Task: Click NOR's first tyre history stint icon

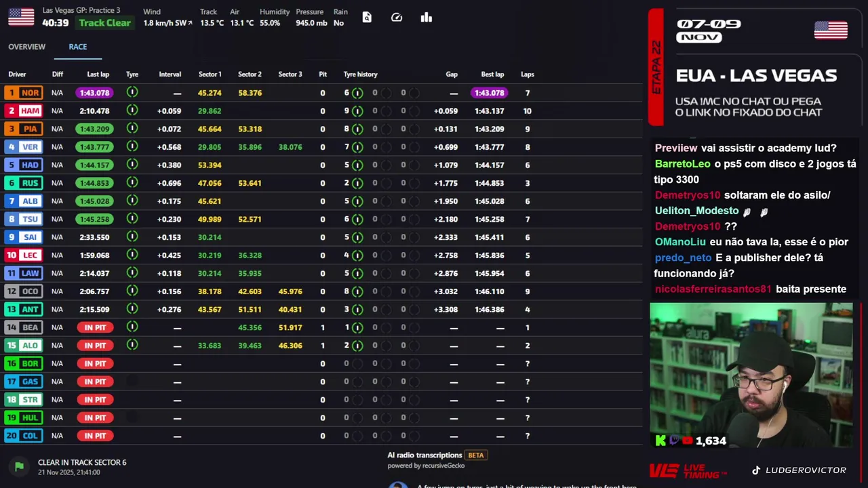Action: (357, 93)
